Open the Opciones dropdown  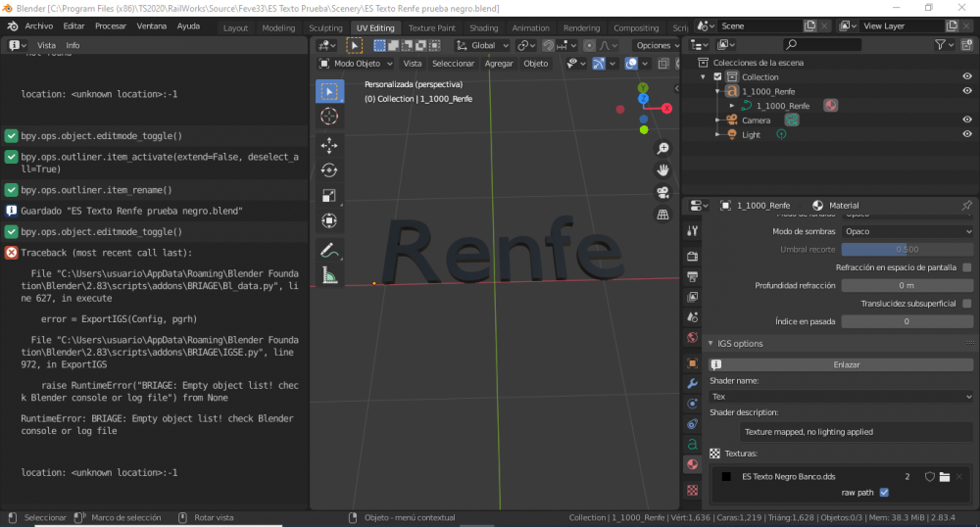tap(657, 46)
